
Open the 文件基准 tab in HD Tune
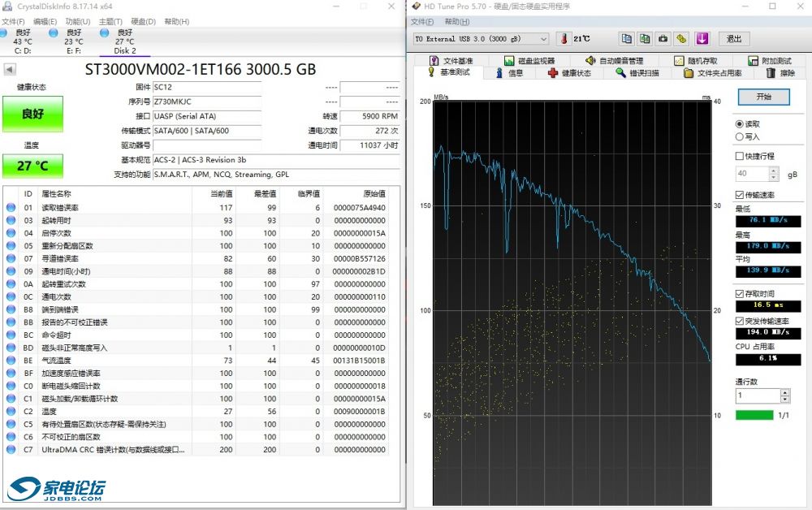[x=451, y=61]
